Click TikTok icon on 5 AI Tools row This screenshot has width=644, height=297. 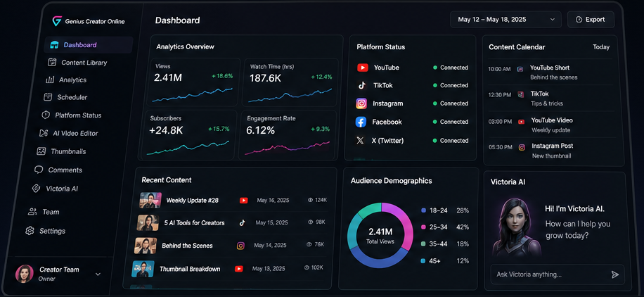[243, 222]
